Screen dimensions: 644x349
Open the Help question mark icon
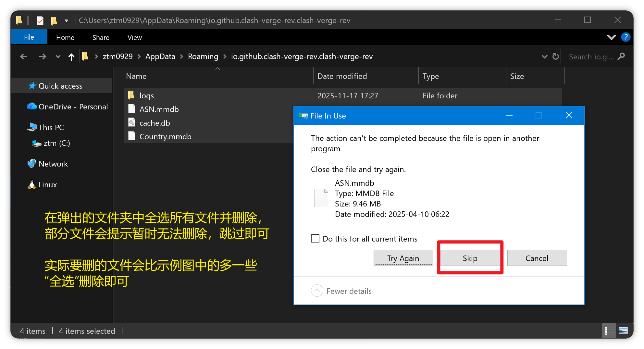(625, 37)
